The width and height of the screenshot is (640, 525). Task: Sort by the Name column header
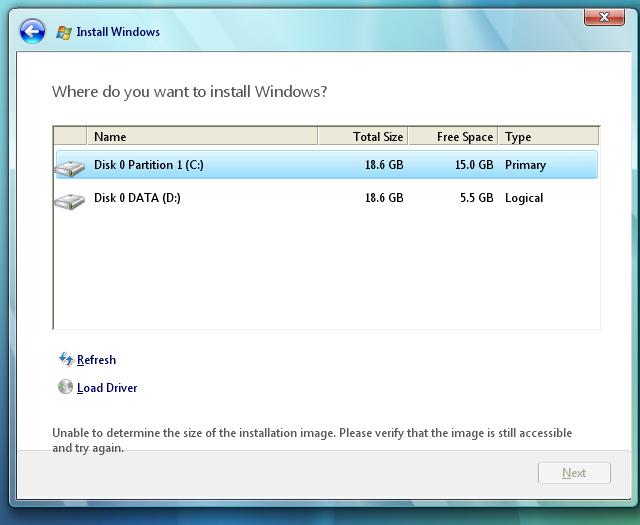(202, 136)
